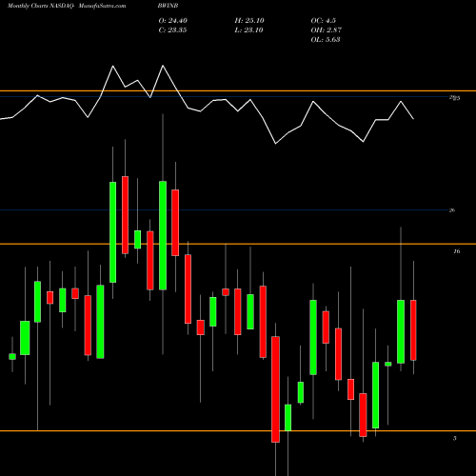The height and width of the screenshot is (476, 476).
Task: Select the open price 'O: 24.40'
Action: pos(173,21)
